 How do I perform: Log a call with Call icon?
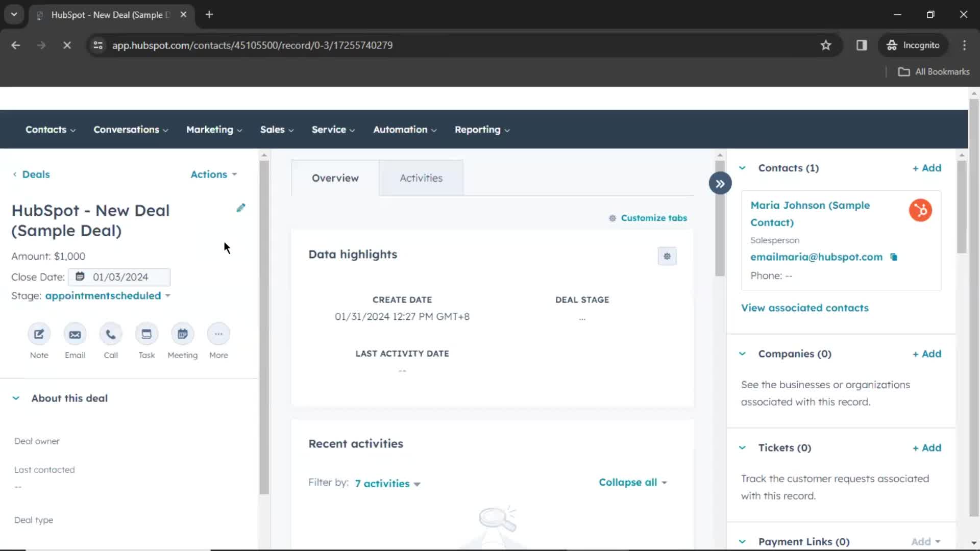(x=111, y=334)
